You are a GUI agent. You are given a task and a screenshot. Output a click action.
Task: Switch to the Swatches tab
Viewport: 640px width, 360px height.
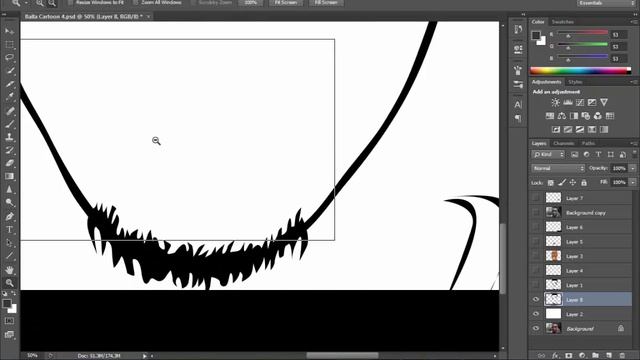click(x=563, y=22)
